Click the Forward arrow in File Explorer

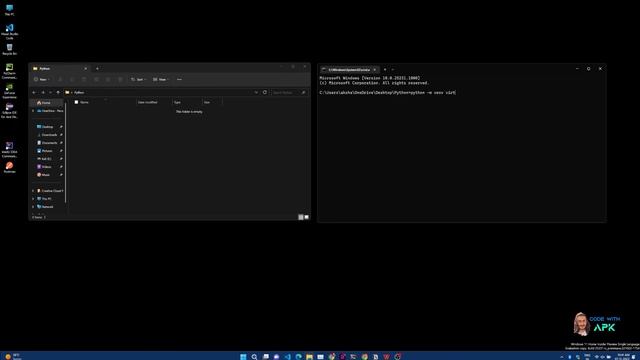click(x=43, y=93)
